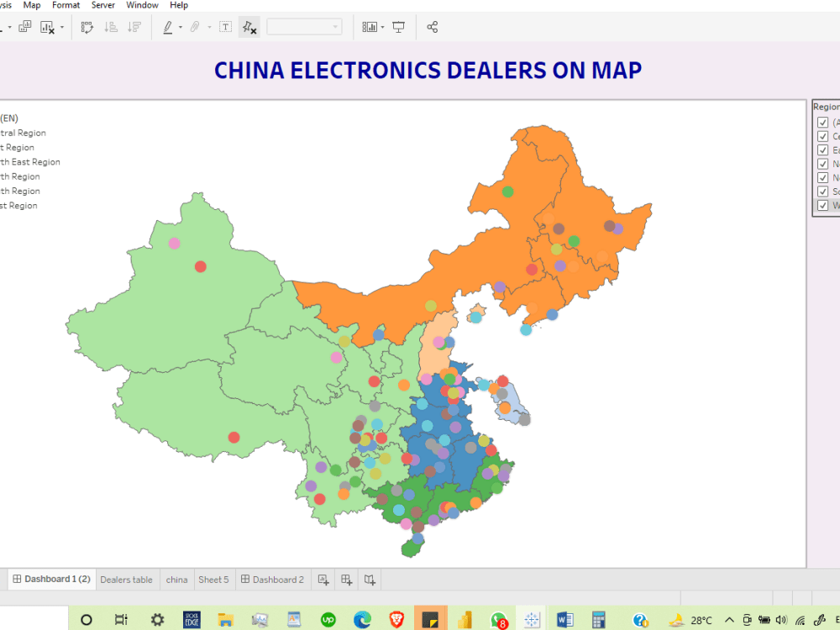The image size is (840, 630).
Task: Open the Window menu
Action: click(x=142, y=5)
